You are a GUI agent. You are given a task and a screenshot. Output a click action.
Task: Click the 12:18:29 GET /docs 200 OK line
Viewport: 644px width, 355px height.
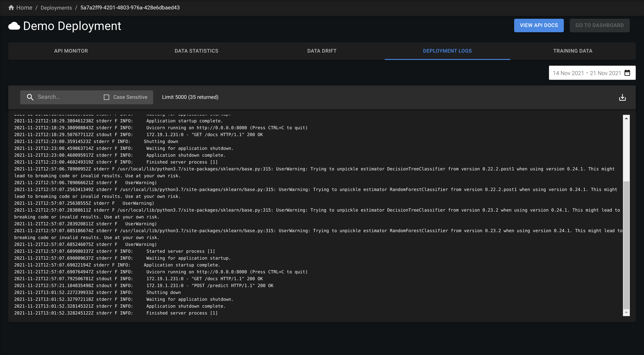tap(139, 134)
